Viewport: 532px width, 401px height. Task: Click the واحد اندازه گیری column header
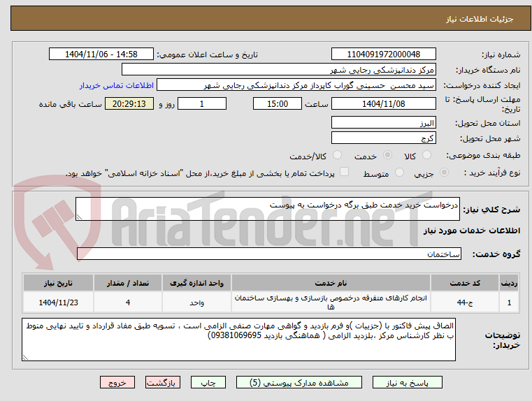coord(196,283)
